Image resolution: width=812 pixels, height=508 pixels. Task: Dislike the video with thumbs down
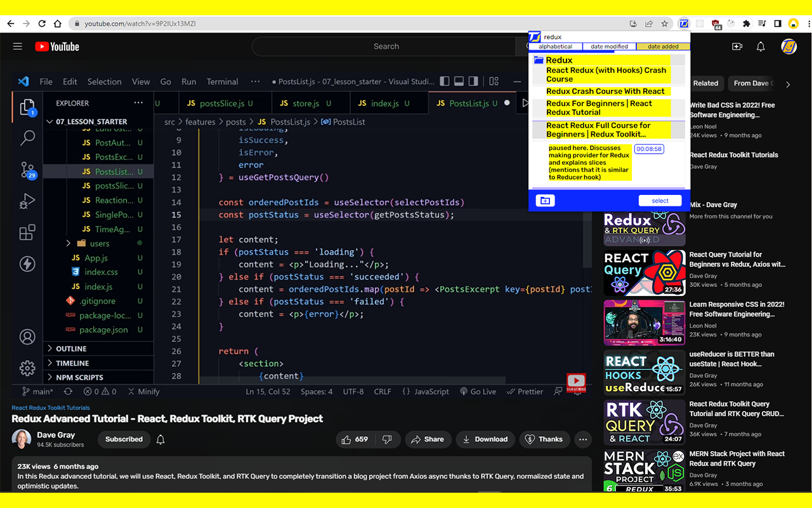pos(386,439)
